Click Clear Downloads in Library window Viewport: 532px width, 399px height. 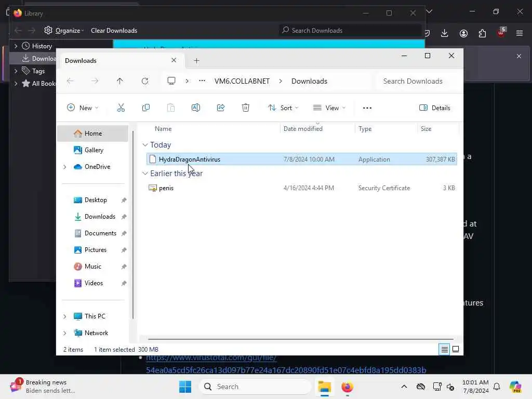tap(114, 31)
